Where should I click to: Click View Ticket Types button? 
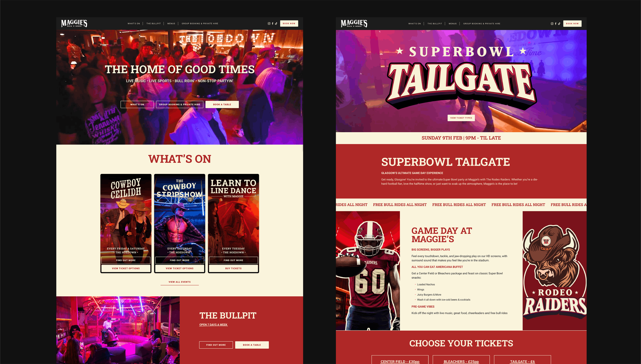(x=461, y=118)
